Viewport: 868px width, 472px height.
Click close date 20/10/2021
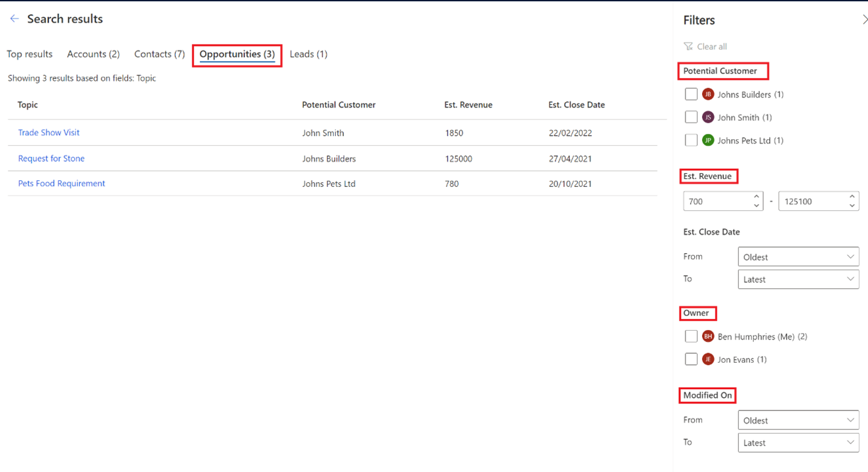tap(571, 184)
